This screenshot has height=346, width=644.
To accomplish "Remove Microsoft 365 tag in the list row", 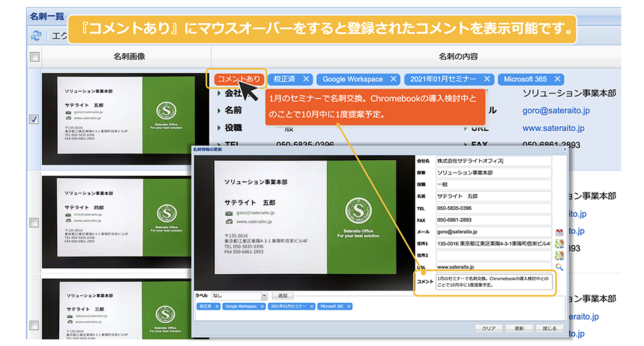I will coord(557,79).
